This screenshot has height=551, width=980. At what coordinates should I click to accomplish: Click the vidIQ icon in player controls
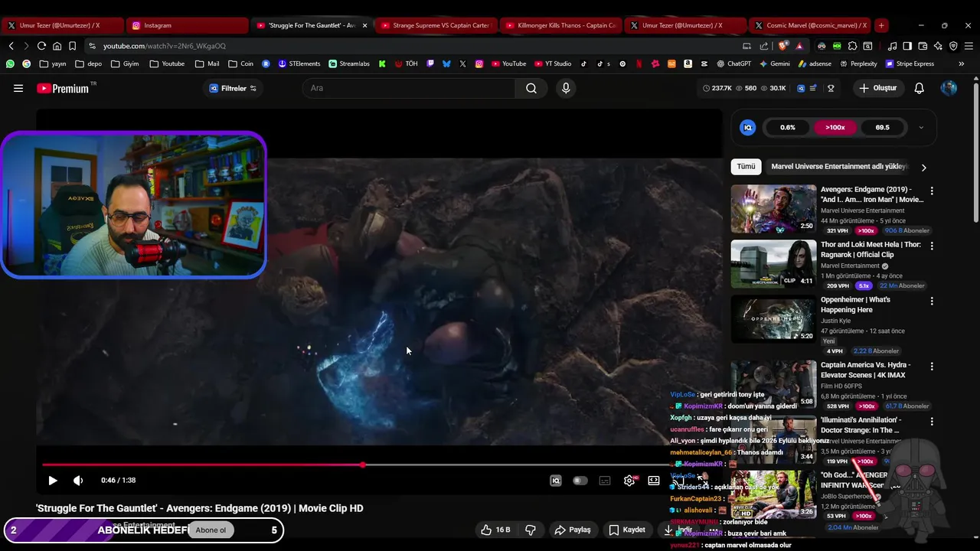556,481
